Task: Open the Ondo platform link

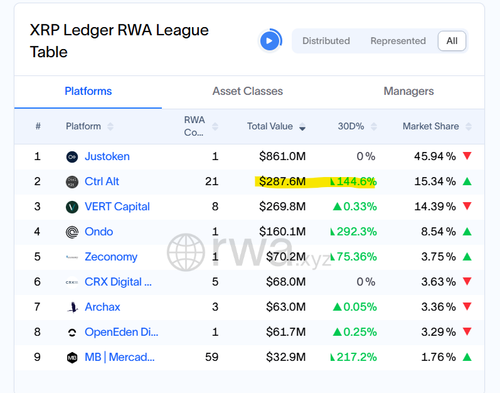Action: pos(99,231)
